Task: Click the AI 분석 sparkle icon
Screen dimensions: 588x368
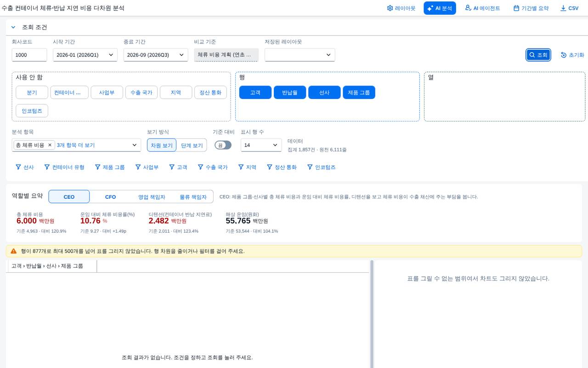Action: [x=430, y=8]
